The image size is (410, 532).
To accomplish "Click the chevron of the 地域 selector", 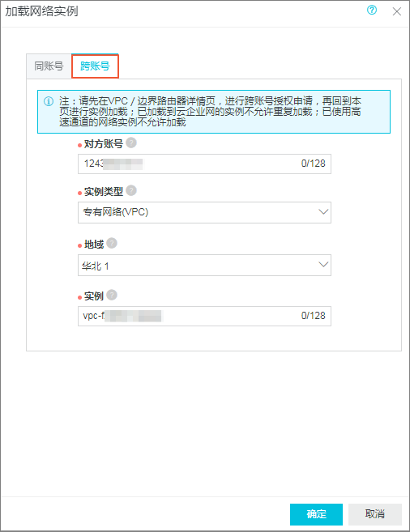I will click(x=323, y=264).
